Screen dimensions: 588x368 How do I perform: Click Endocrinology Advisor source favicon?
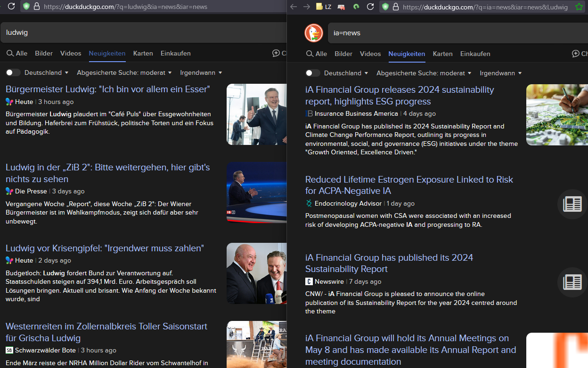coord(309,203)
